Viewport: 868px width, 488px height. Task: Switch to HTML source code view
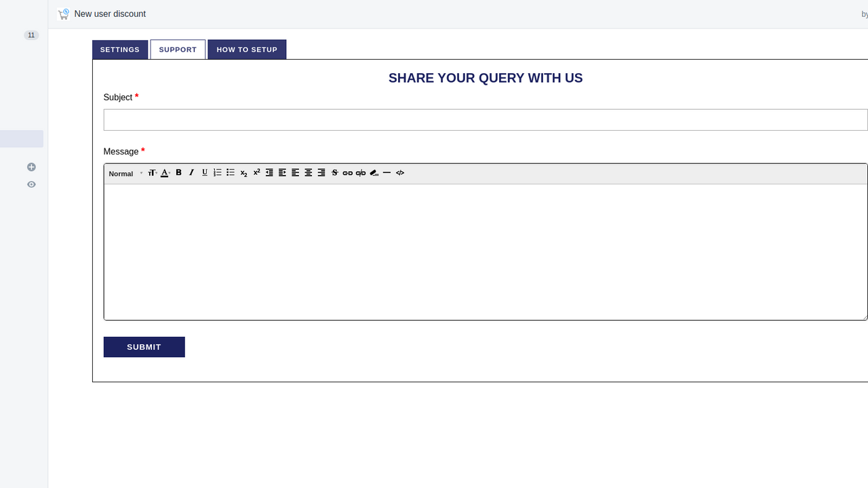400,173
